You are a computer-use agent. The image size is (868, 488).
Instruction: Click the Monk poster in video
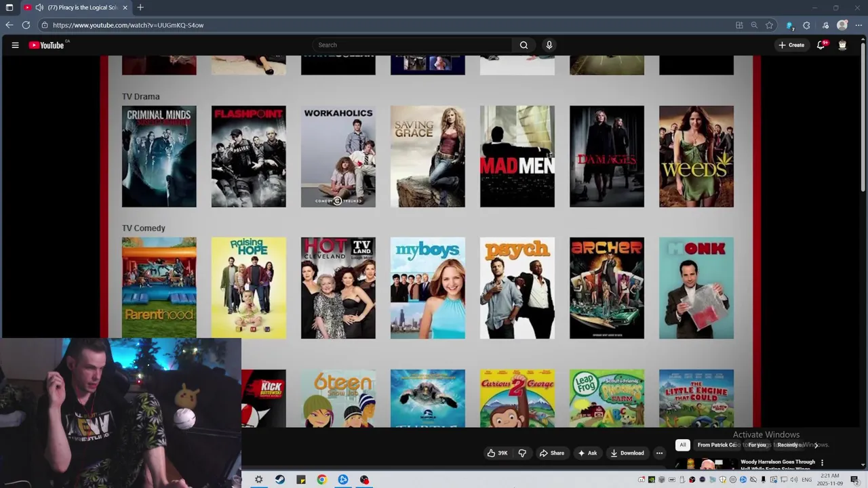coord(696,288)
